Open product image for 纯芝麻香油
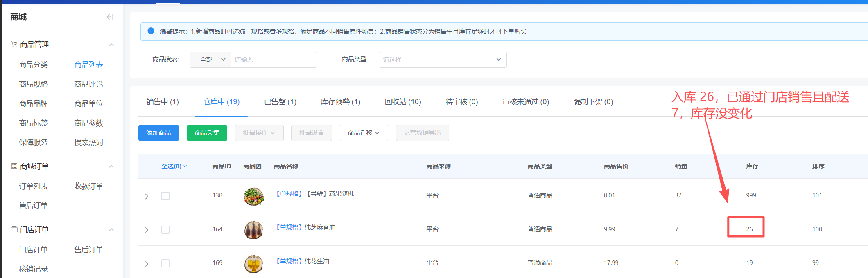 coord(253,230)
